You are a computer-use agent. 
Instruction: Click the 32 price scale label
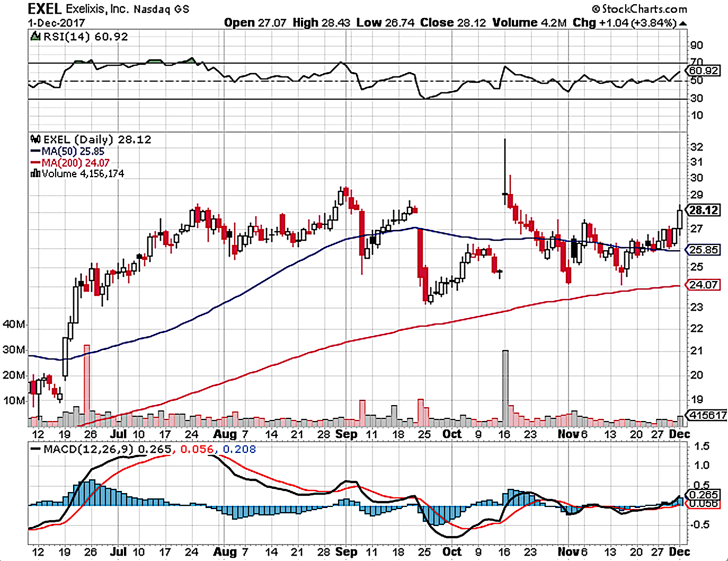click(696, 147)
